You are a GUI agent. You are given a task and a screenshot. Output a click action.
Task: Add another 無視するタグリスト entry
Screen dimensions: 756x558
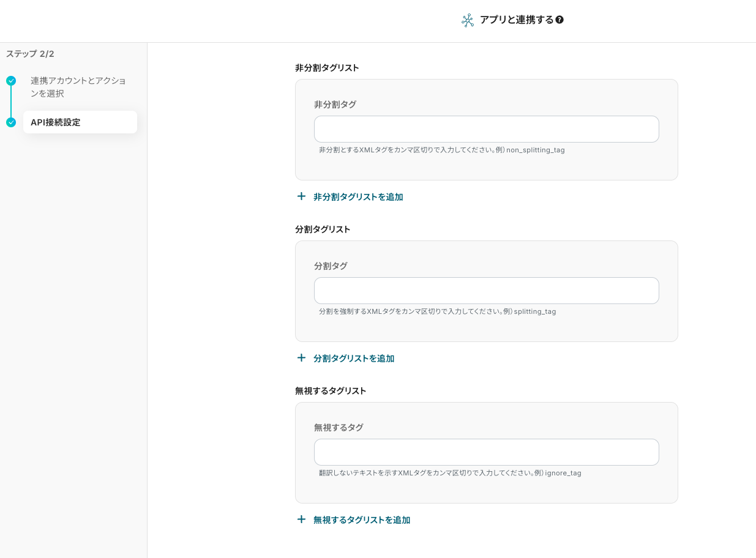click(361, 520)
